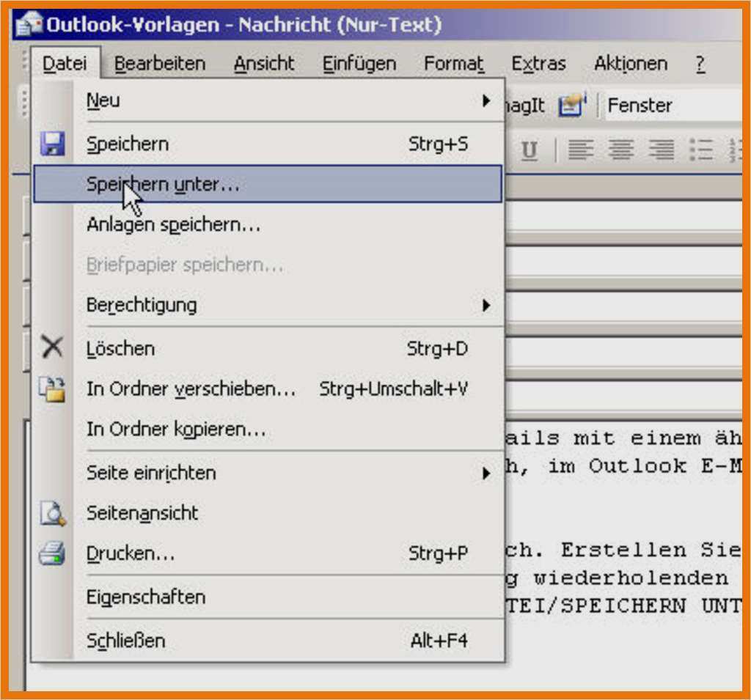Screen dimensions: 751x700
Task: Align text right in the toolbar
Action: [661, 150]
